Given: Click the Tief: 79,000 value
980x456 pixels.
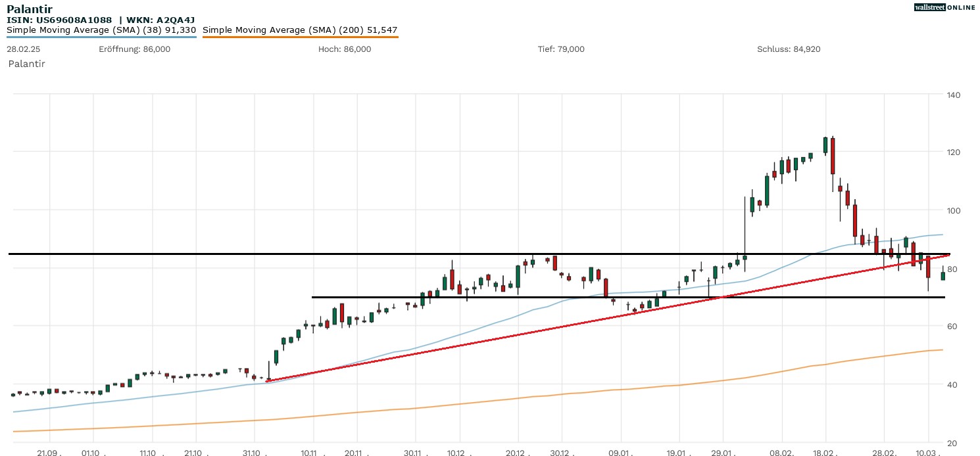Looking at the screenshot, I should coord(561,49).
